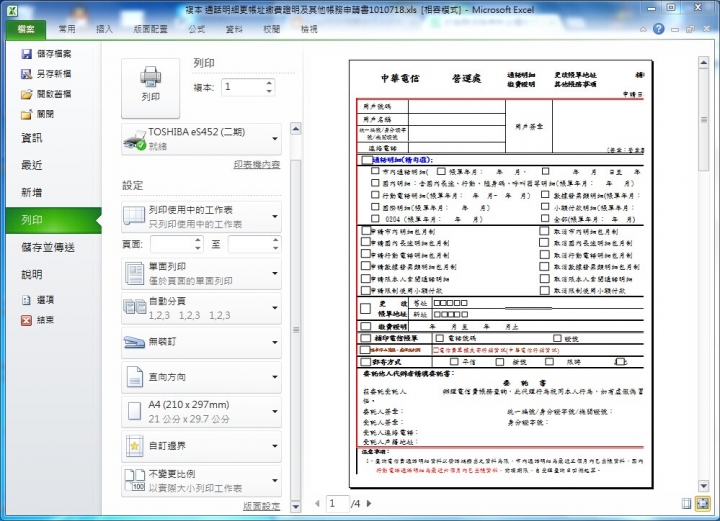The width and height of the screenshot is (720, 521).
Task: Open the custom margins dropdown
Action: (x=201, y=446)
